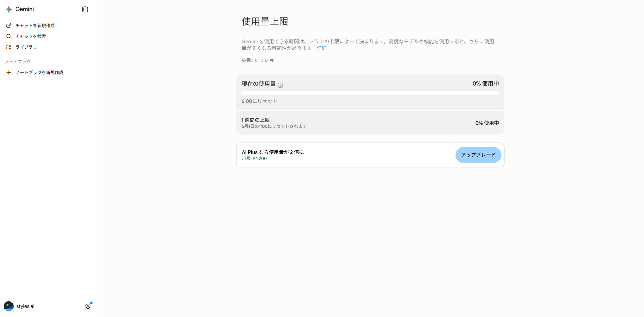Click the Gemini sparkle logo icon

tap(9, 9)
